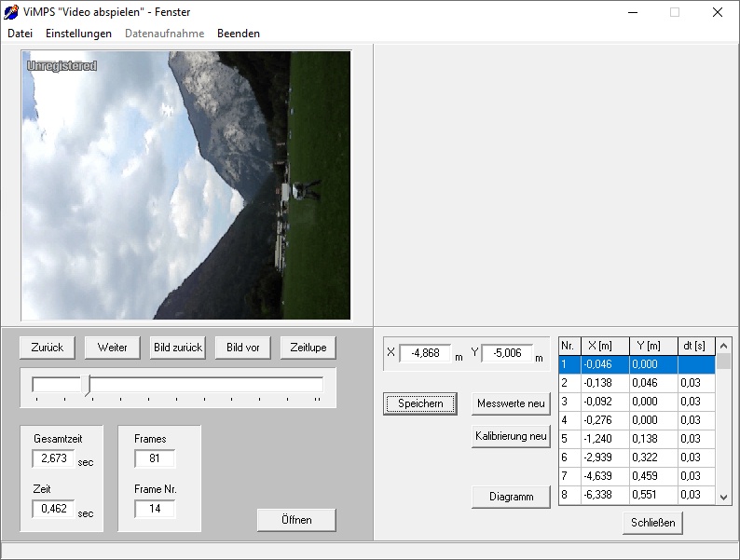
Task: Select table row Nr. 3
Action: click(x=637, y=402)
